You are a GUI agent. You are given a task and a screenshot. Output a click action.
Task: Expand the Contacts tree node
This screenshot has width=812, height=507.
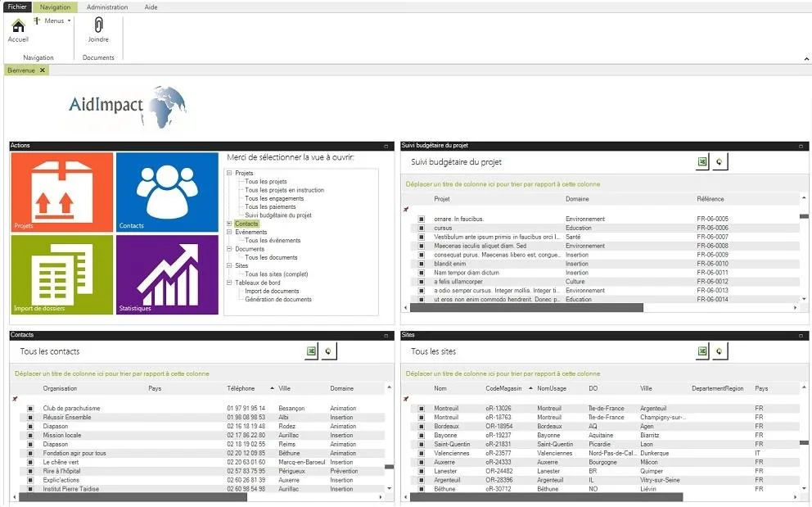(229, 224)
